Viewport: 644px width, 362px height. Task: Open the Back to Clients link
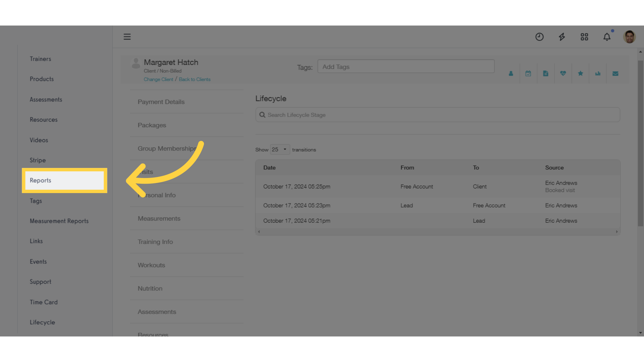[194, 79]
